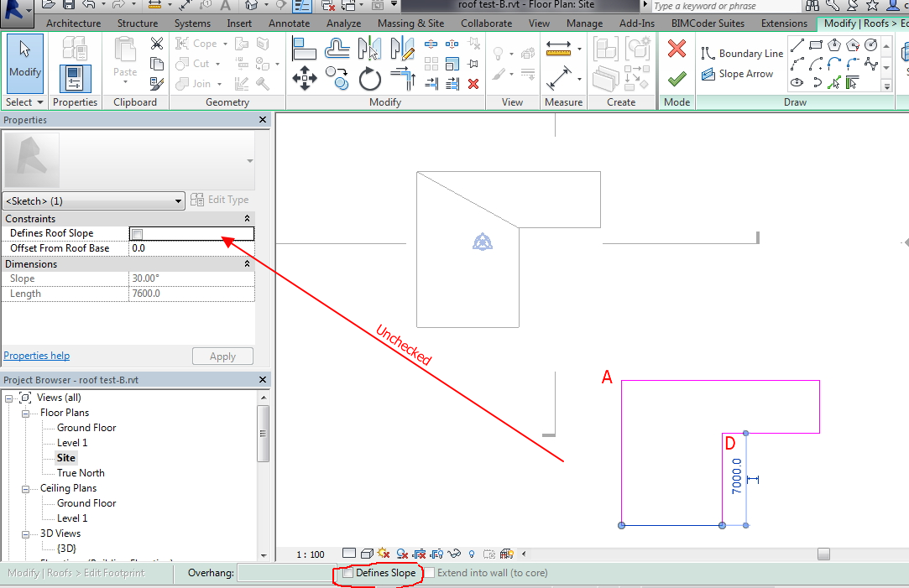This screenshot has height=588, width=909.
Task: Select True North floor plan view
Action: 81,473
